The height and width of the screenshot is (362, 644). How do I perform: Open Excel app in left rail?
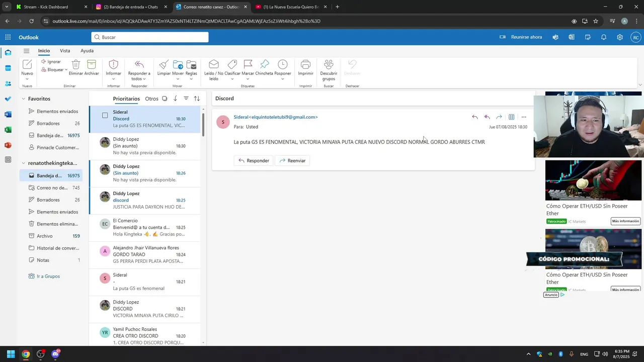click(8, 130)
